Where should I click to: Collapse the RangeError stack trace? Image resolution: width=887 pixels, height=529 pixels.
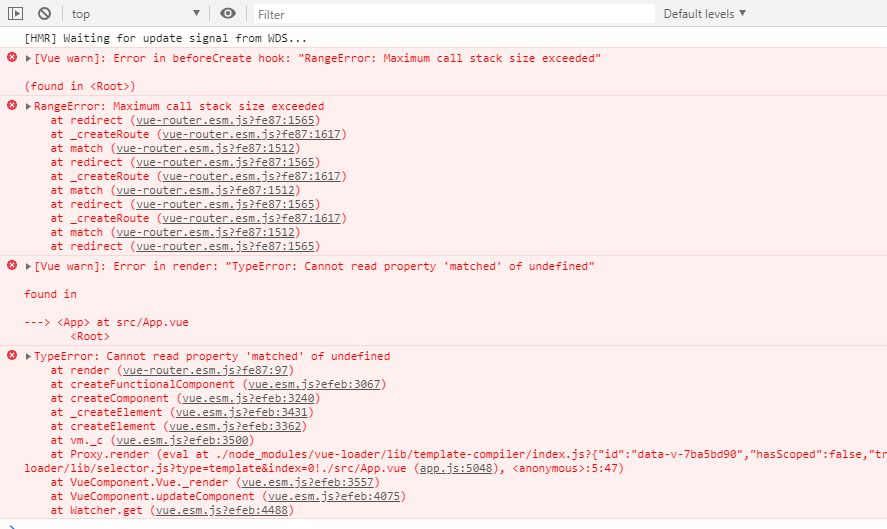[28, 106]
